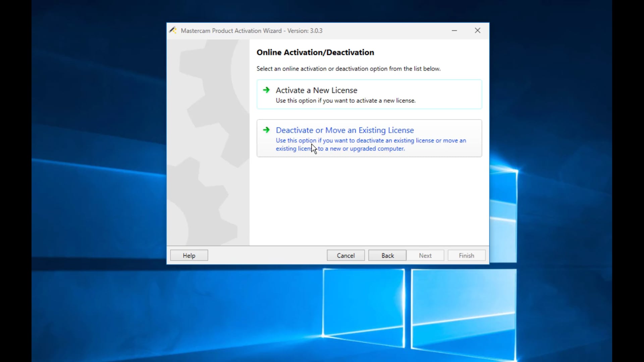The height and width of the screenshot is (362, 644).
Task: Click the green arrow beside Deactivate or Move
Action: [266, 130]
